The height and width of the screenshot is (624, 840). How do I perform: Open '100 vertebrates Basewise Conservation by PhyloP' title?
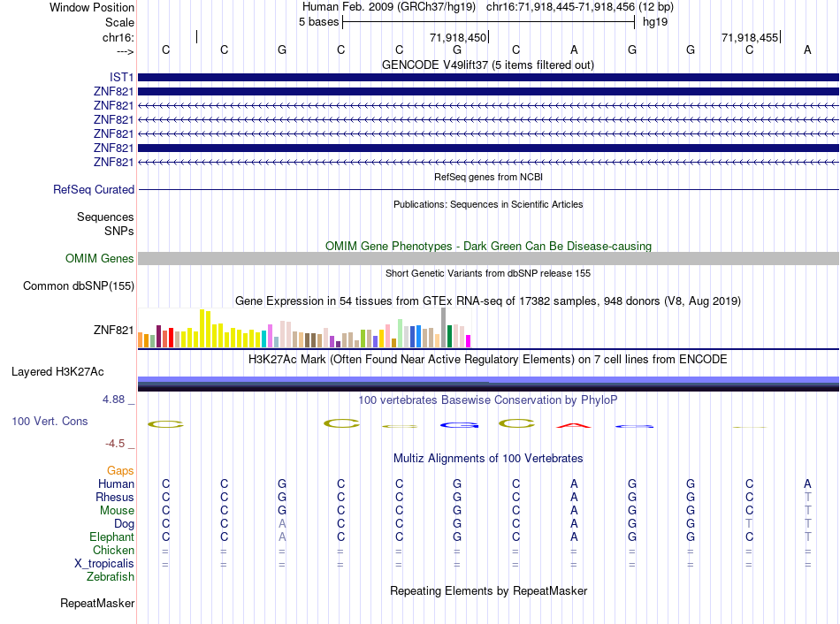488,400
